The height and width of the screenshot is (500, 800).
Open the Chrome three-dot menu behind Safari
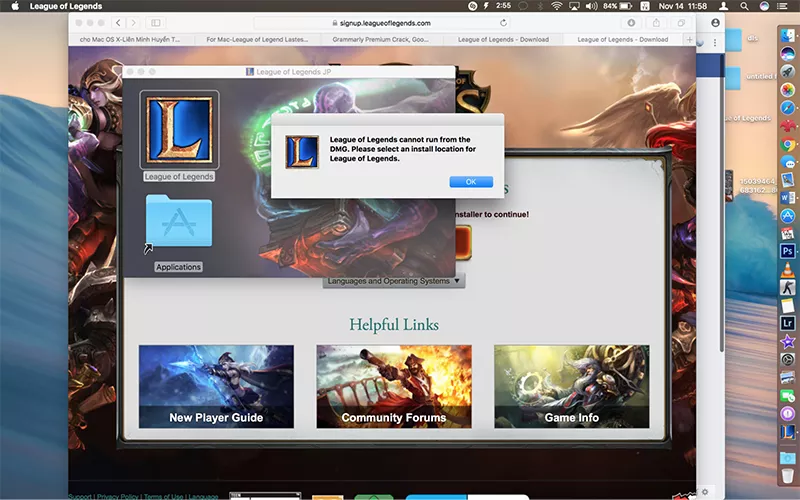[x=715, y=43]
